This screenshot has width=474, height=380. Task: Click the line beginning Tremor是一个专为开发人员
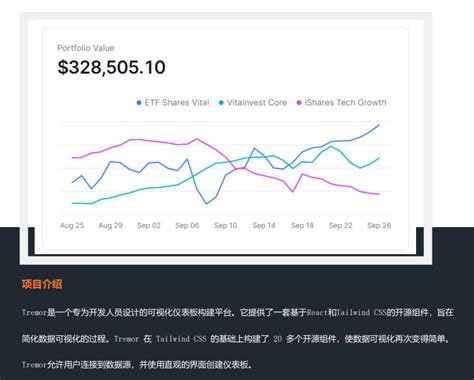[237, 313]
